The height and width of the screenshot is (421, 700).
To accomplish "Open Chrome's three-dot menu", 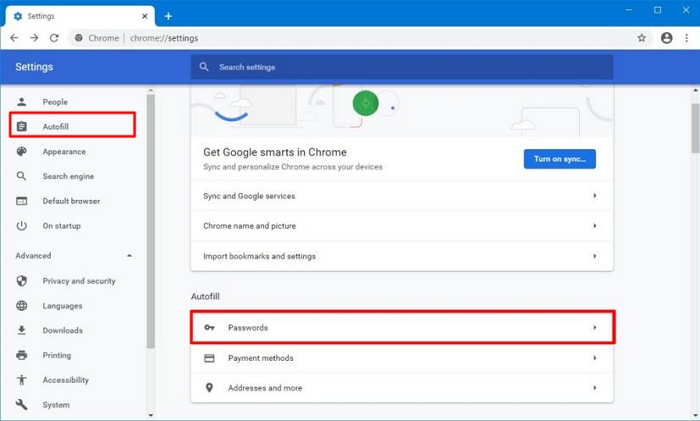I will click(687, 38).
